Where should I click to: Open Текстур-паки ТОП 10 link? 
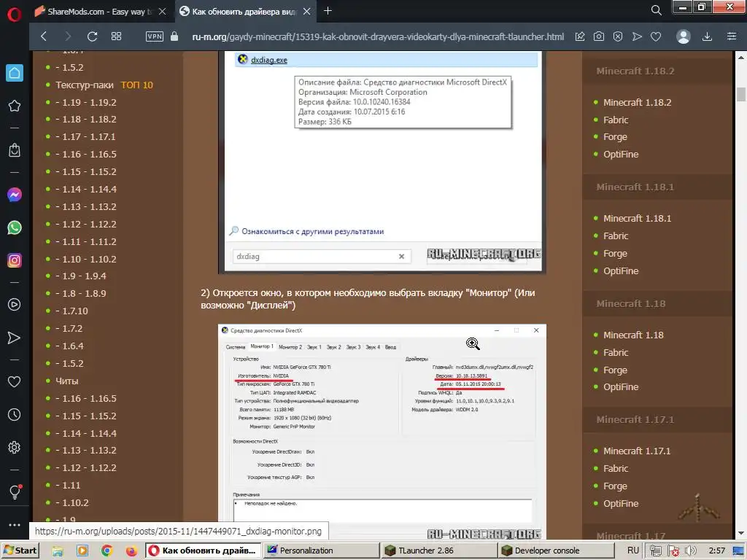[x=104, y=85]
